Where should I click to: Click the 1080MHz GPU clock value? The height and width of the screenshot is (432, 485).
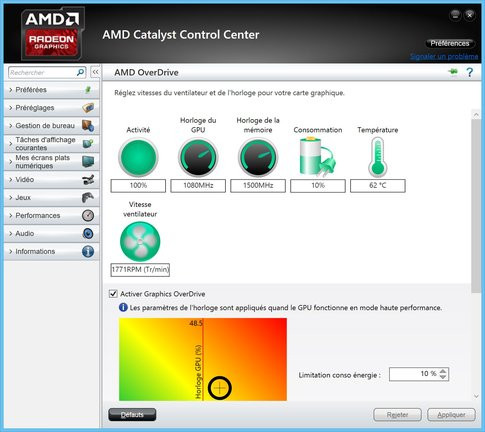pos(198,186)
